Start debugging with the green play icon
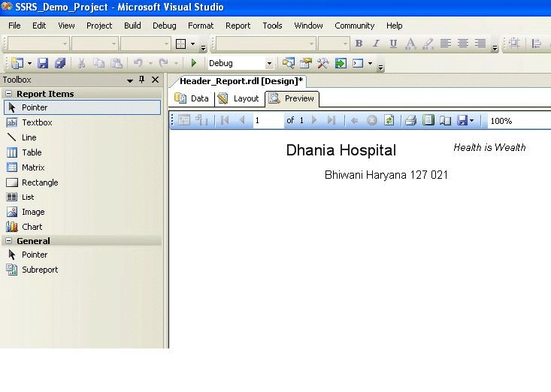This screenshot has width=551, height=392. (x=194, y=63)
